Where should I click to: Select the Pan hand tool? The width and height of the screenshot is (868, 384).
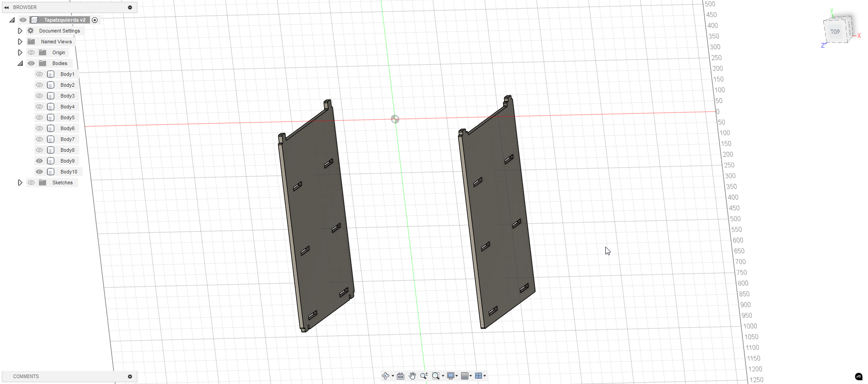pyautogui.click(x=412, y=376)
